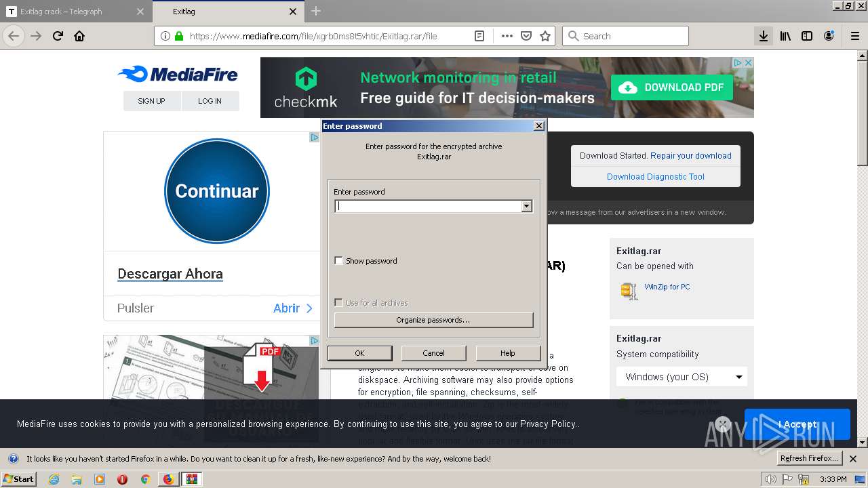Screen dimensions: 868x488
Task: Launch Google Chrome from taskbar
Action: (x=145, y=479)
